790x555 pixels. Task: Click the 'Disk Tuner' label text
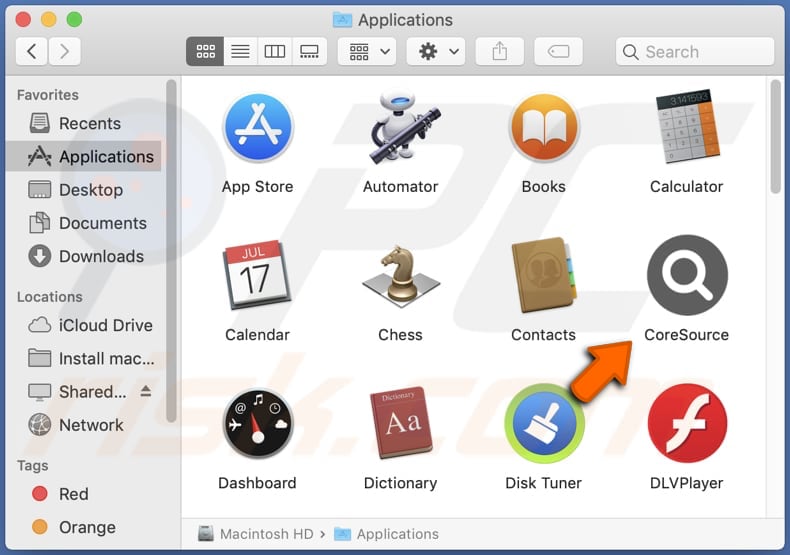tap(544, 483)
